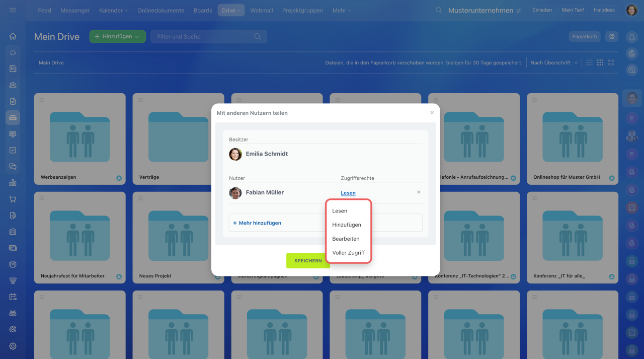Open the Lesen access rights dropdown
The width and height of the screenshot is (644, 359).
point(348,193)
